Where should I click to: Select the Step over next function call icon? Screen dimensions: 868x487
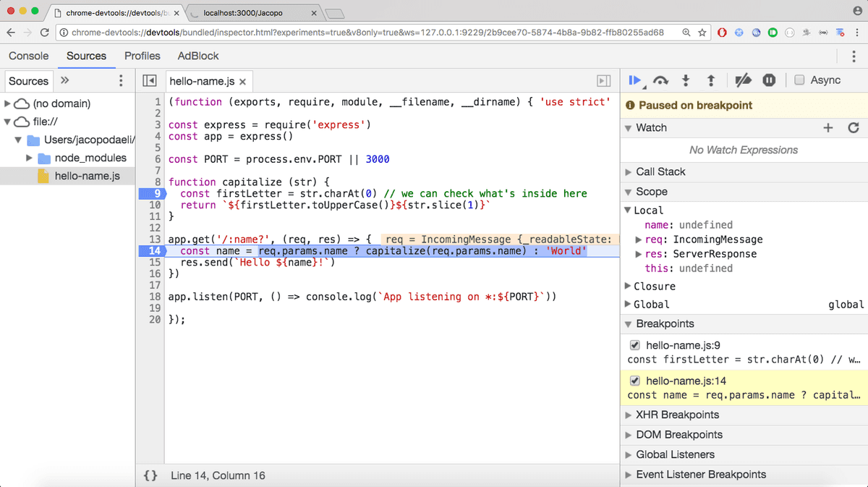661,81
